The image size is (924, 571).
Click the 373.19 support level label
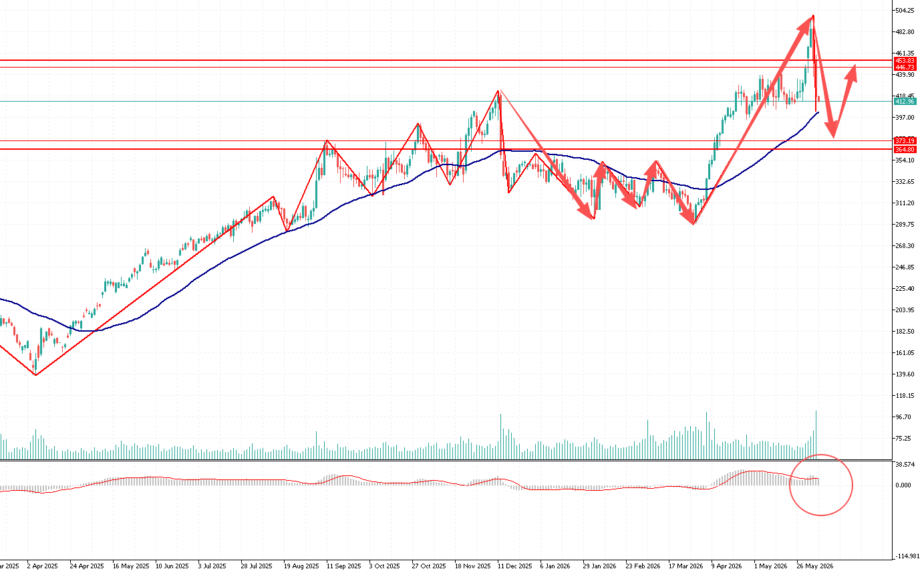pyautogui.click(x=904, y=140)
